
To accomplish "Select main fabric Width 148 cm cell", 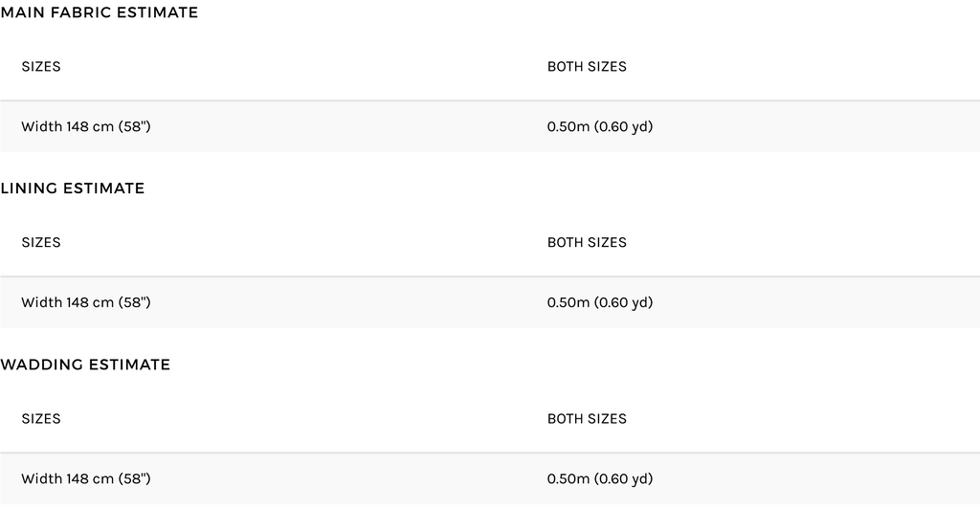I will click(x=86, y=126).
